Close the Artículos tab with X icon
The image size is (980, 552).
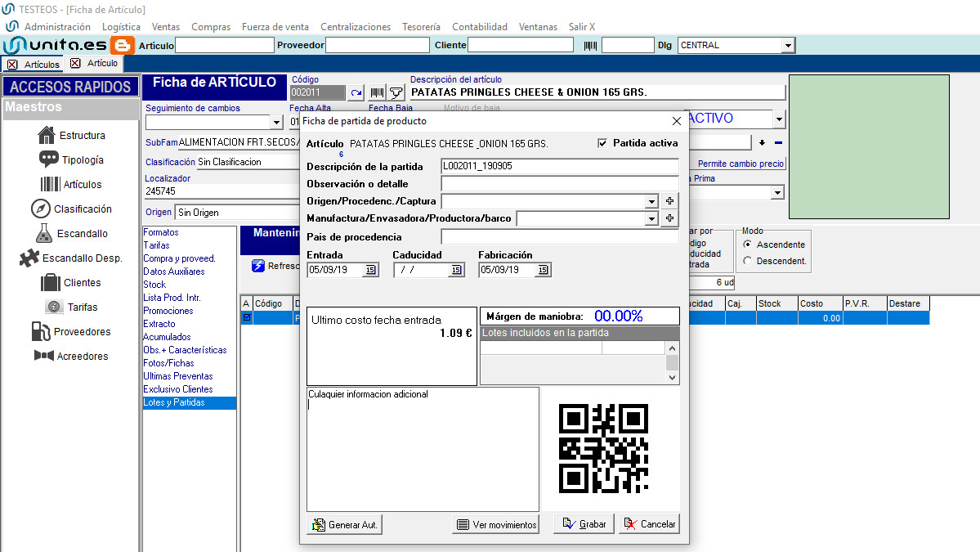12,65
